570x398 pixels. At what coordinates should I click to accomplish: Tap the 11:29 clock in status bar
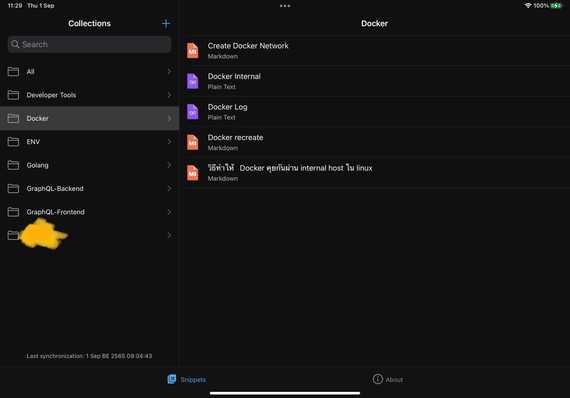(x=15, y=5)
